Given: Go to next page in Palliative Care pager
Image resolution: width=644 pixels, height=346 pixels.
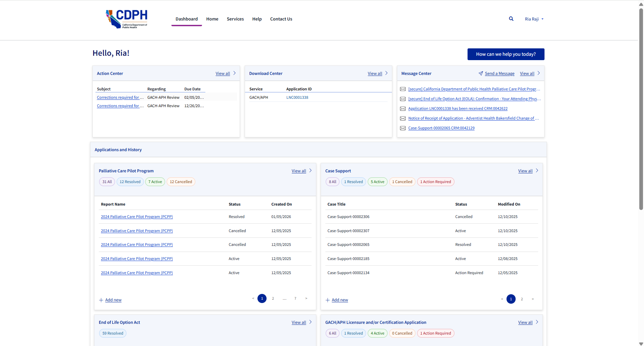Looking at the screenshot, I should [306, 298].
